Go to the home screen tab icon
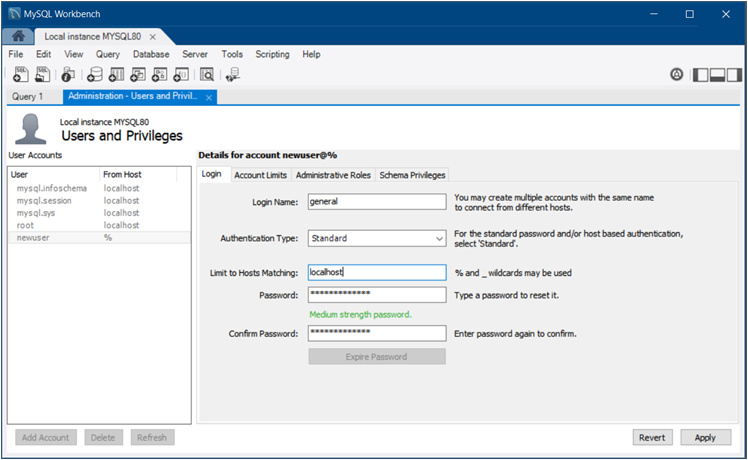This screenshot has height=460, width=748. click(19, 36)
